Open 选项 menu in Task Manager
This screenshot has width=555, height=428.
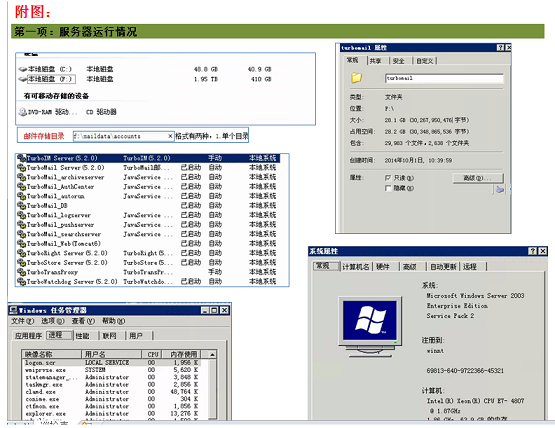pos(52,321)
